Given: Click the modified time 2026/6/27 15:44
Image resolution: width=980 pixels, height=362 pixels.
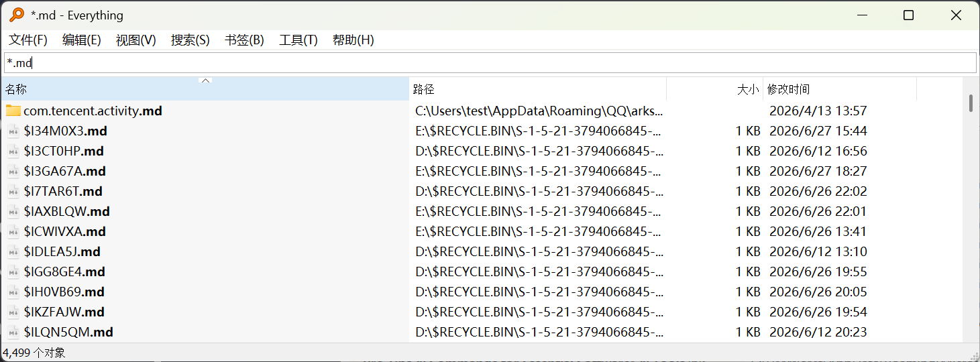Looking at the screenshot, I should point(818,131).
